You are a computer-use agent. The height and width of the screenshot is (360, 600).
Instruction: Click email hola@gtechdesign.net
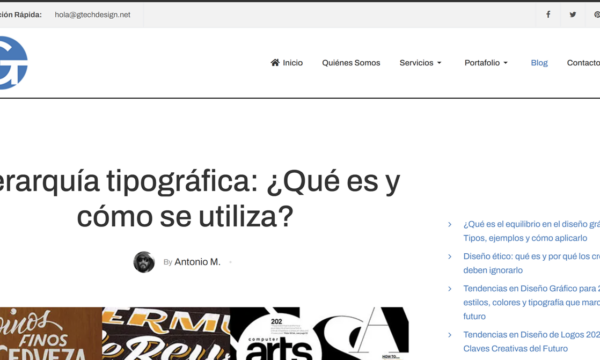tap(92, 15)
